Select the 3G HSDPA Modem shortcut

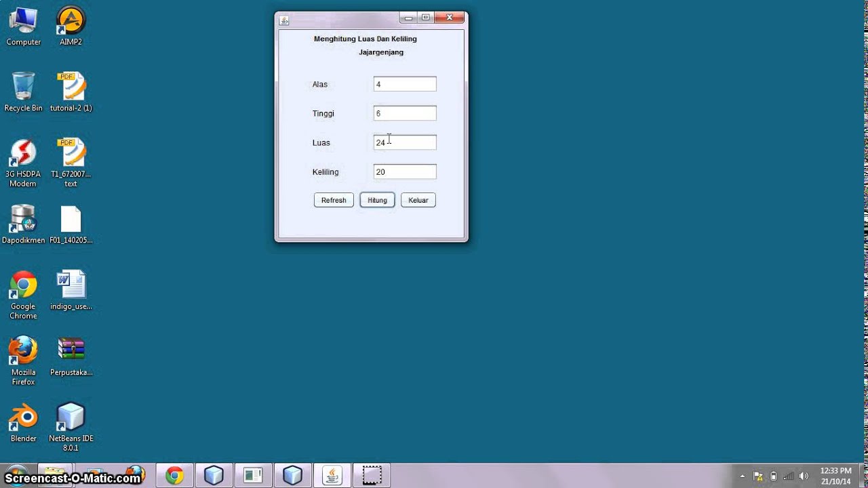pos(23,163)
